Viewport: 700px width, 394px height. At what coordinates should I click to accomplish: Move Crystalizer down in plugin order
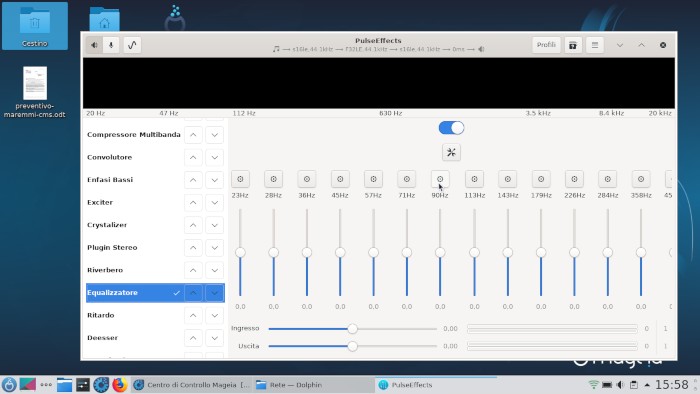click(x=215, y=225)
